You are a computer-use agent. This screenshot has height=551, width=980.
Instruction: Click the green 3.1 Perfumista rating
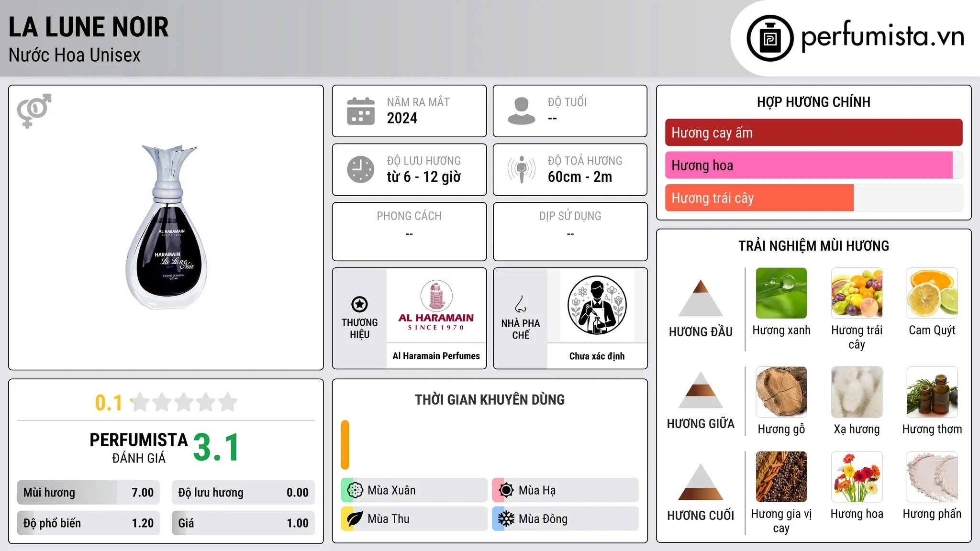coord(216,447)
